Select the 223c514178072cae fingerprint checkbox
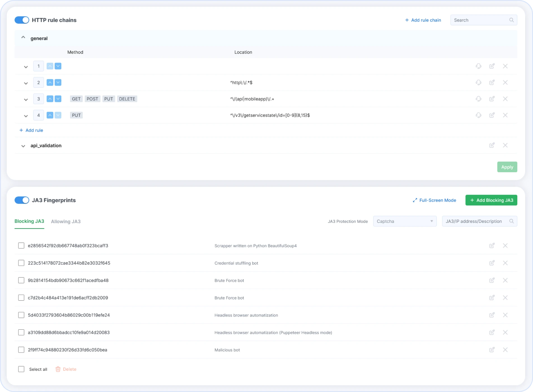 [21, 263]
